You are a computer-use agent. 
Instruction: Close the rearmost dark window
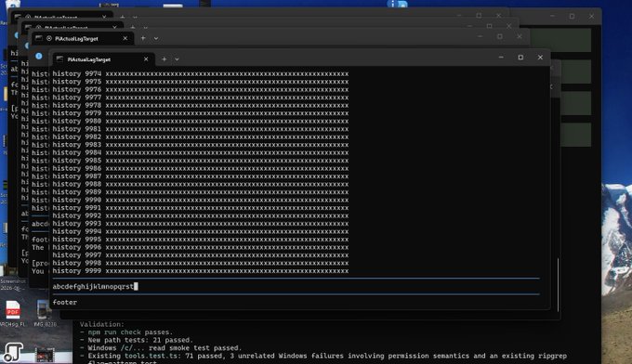click(591, 16)
